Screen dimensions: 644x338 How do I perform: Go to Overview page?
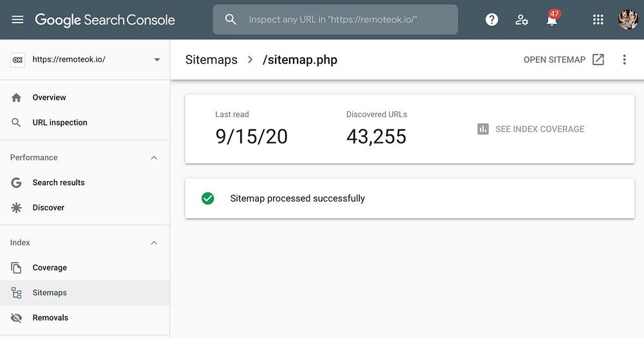pos(49,98)
